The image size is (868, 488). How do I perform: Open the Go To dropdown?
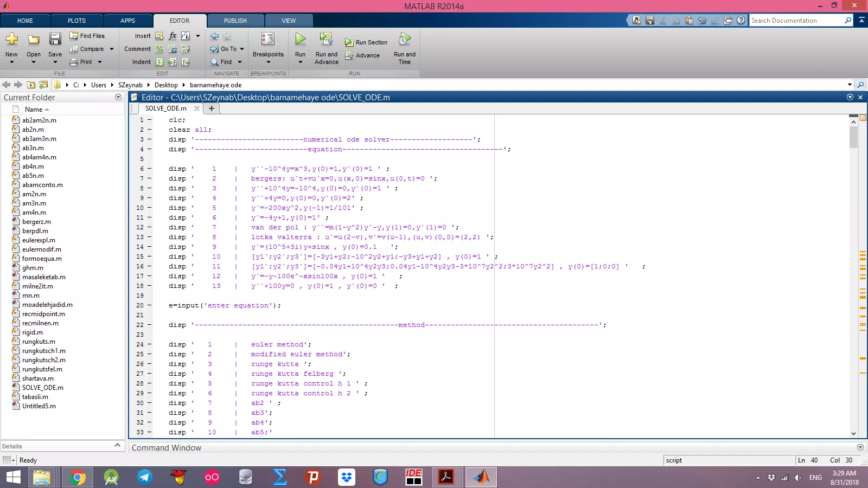click(242, 49)
